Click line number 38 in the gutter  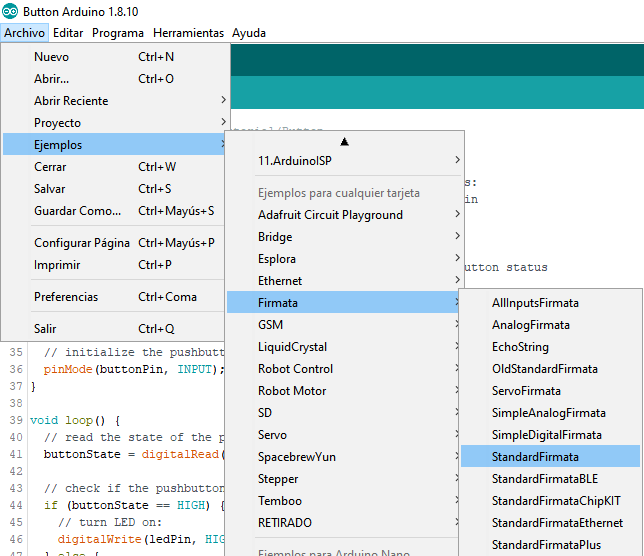pos(16,403)
